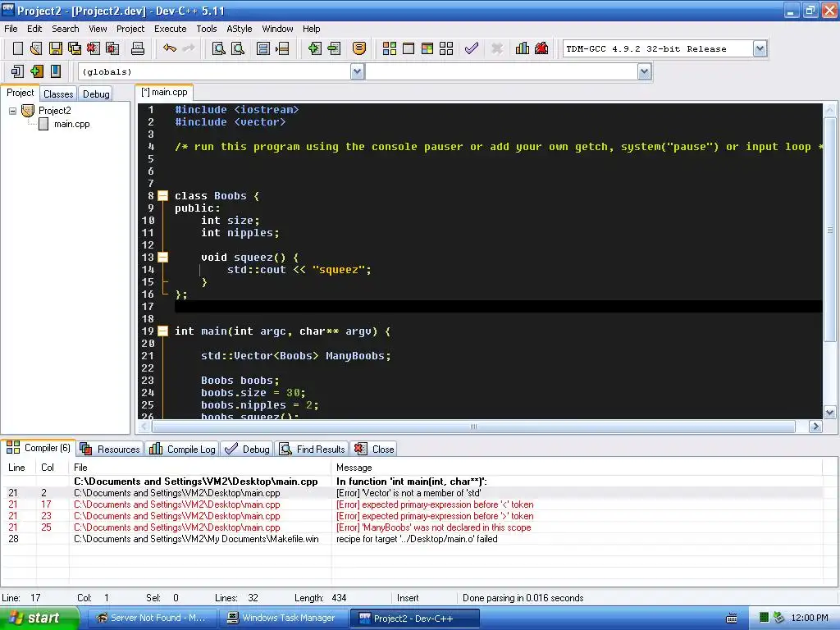The image size is (840, 630).
Task: Click the Remove from Project icon
Action: (334, 48)
